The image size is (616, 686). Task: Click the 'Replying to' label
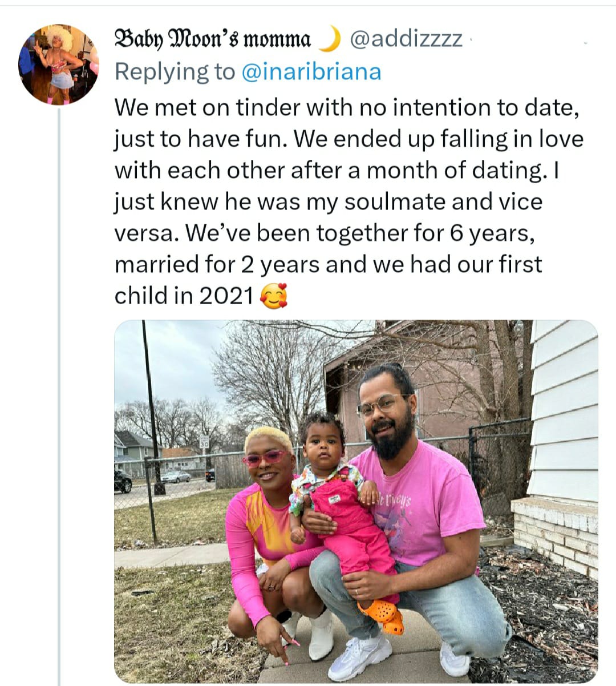click(x=175, y=72)
